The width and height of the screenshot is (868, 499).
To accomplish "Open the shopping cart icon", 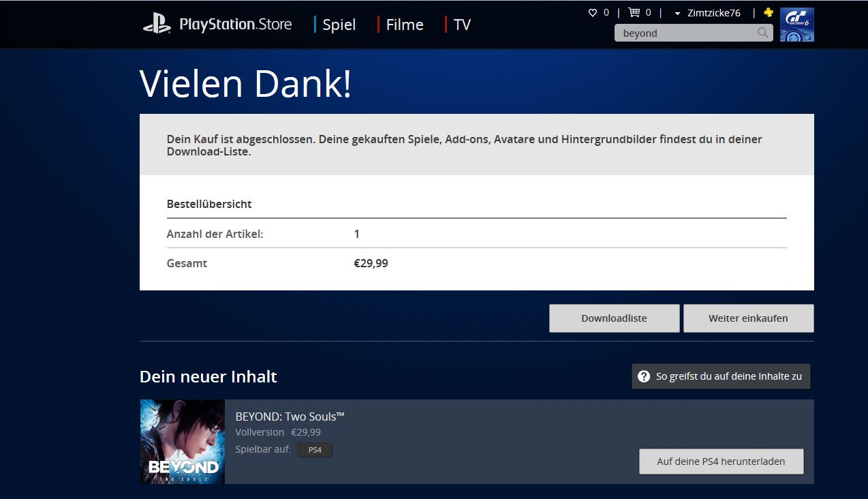I will [634, 12].
